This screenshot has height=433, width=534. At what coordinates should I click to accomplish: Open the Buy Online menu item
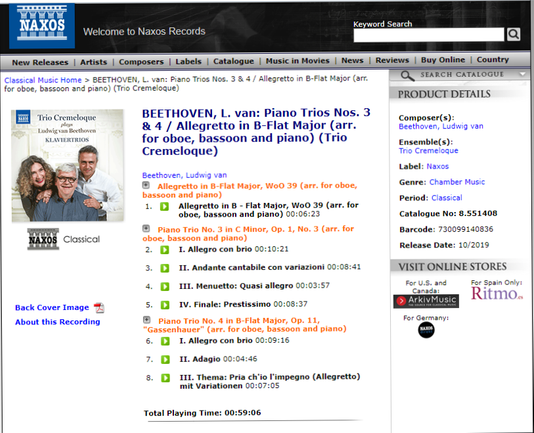443,60
